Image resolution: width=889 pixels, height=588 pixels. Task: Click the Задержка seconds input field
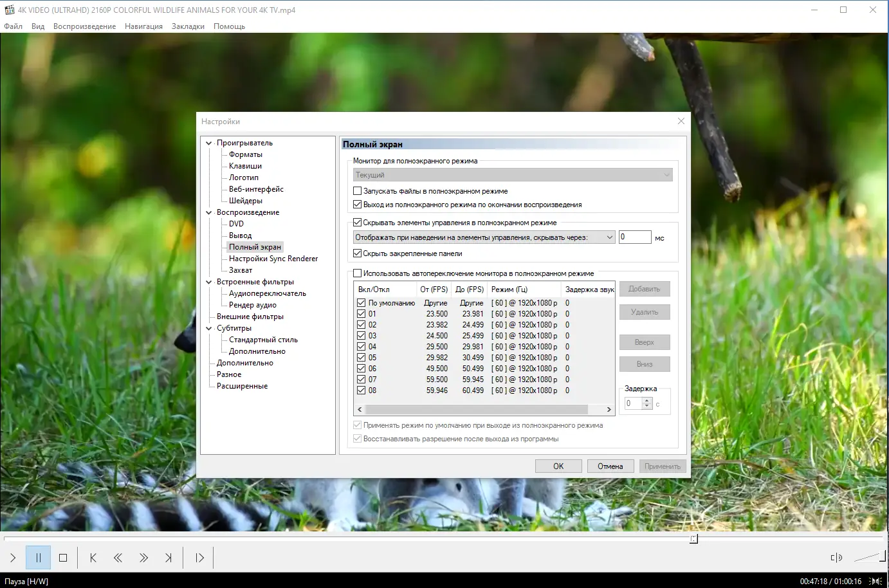click(634, 403)
